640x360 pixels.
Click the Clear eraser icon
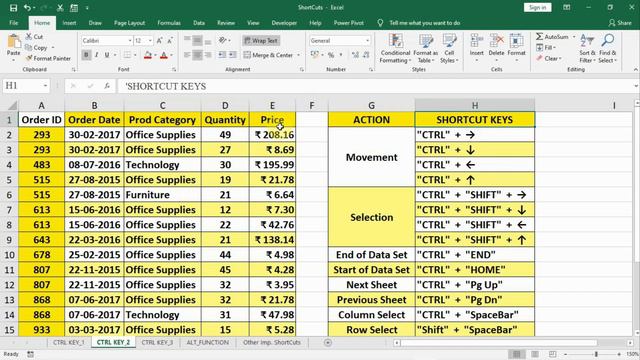tap(540, 58)
